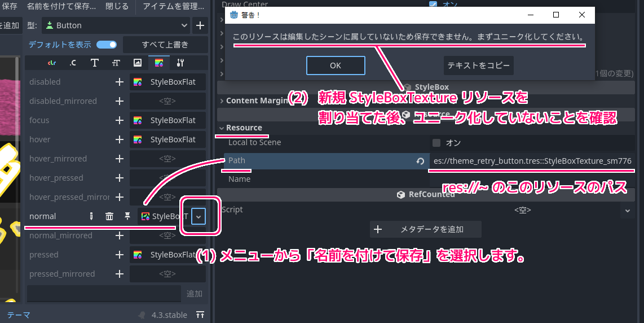Open the normal stylebox dropdown arrow
The width and height of the screenshot is (644, 323).
point(199,216)
